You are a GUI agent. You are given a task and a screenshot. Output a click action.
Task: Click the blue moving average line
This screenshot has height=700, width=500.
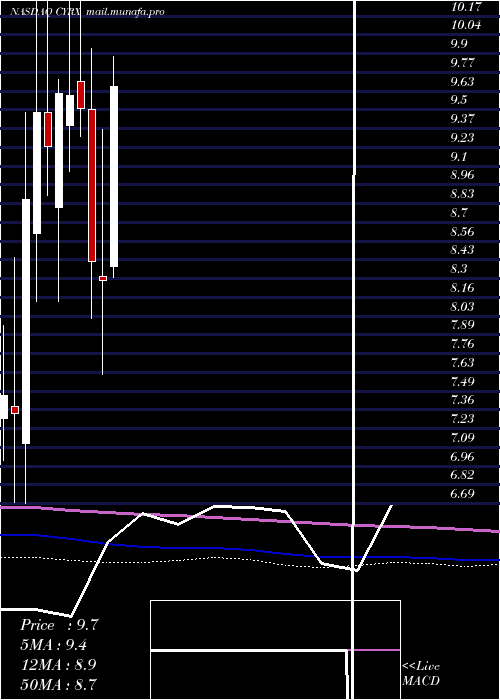click(250, 552)
